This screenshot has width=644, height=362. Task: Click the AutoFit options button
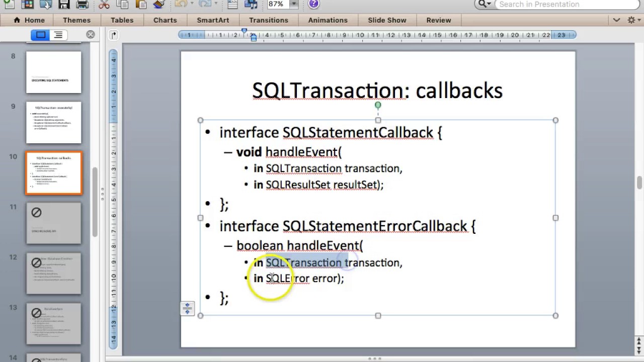(x=187, y=308)
